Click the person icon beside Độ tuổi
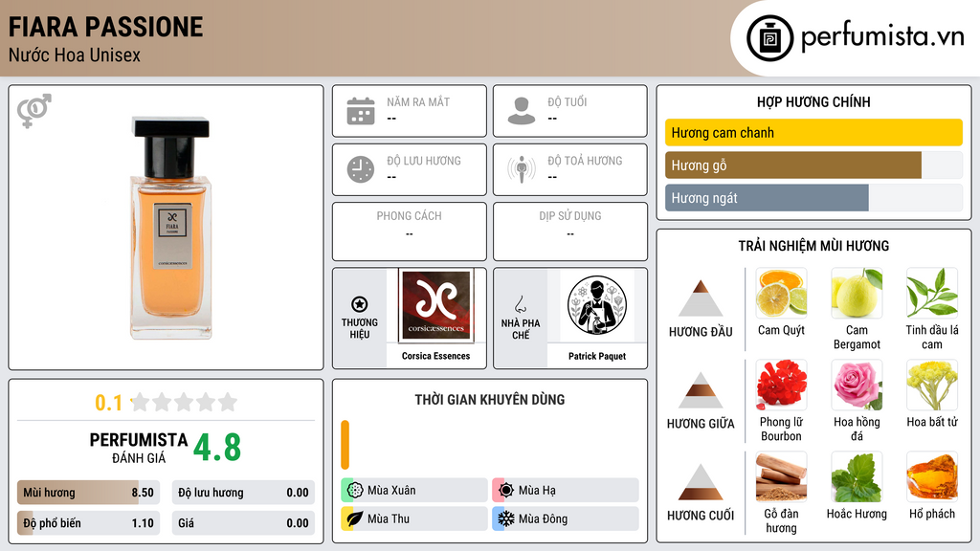Image resolution: width=980 pixels, height=551 pixels. tap(522, 111)
